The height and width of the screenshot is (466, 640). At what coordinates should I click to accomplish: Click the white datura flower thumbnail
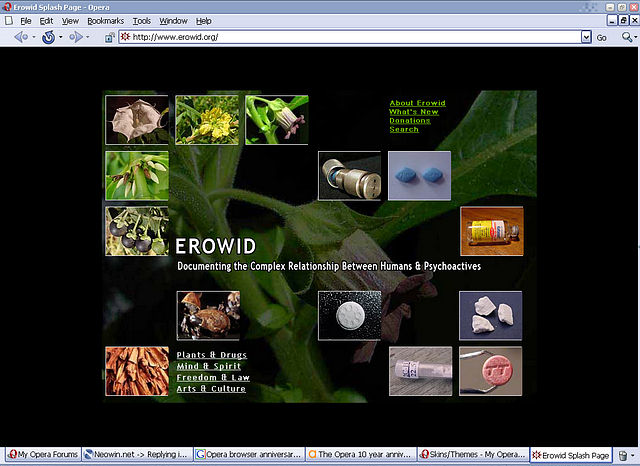pyautogui.click(x=137, y=120)
